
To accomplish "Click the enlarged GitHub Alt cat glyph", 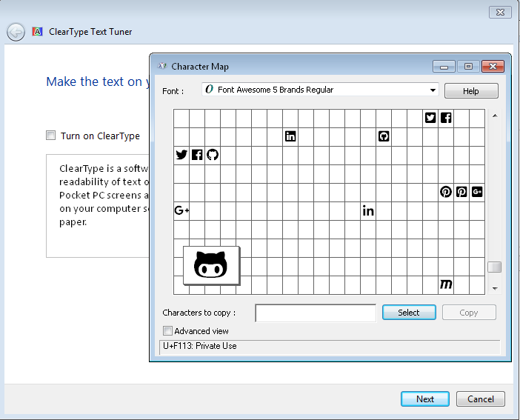I will 211,265.
